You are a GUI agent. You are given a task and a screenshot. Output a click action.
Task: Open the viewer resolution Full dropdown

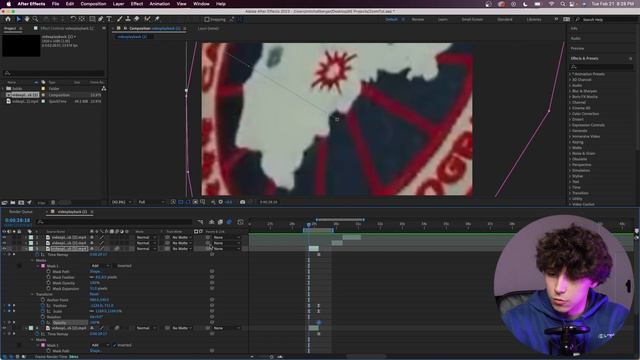pos(151,202)
